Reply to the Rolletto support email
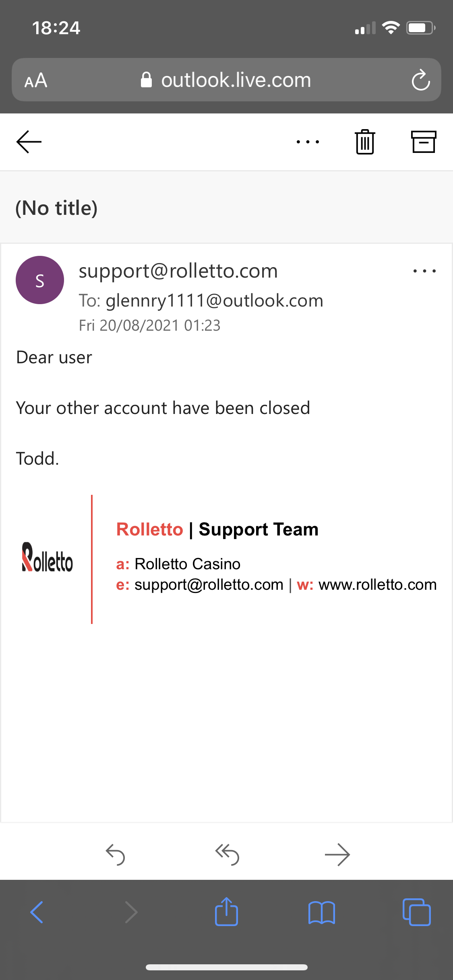This screenshot has height=980, width=453. tap(115, 854)
